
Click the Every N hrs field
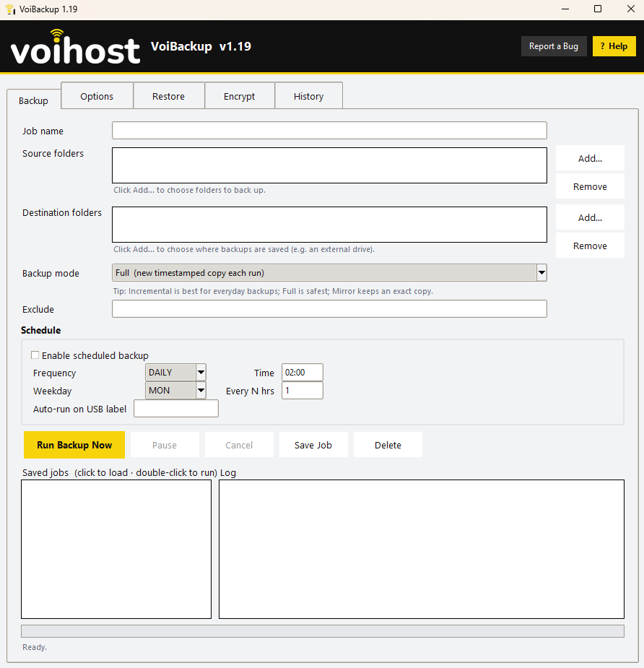click(303, 390)
